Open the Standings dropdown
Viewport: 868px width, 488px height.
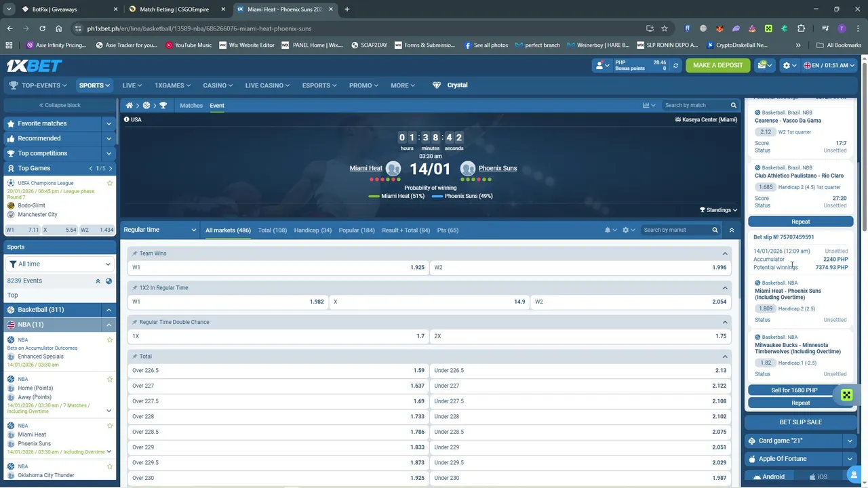719,210
